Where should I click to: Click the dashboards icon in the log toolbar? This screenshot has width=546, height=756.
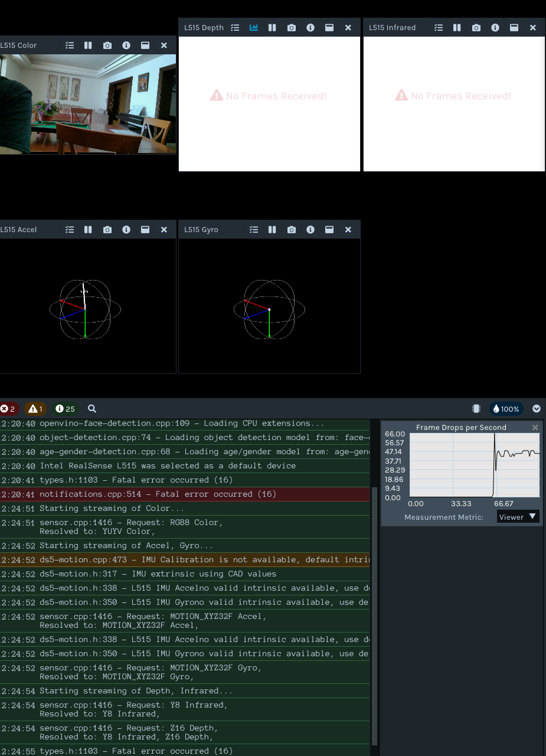476,408
